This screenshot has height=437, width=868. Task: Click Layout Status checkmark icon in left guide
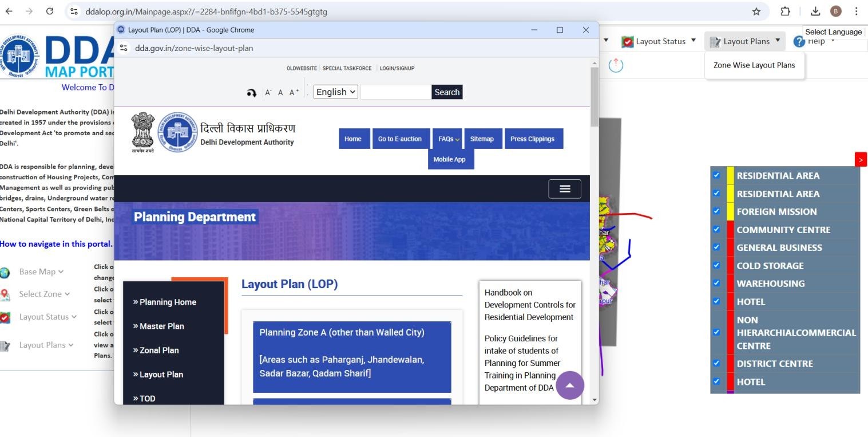[5, 317]
